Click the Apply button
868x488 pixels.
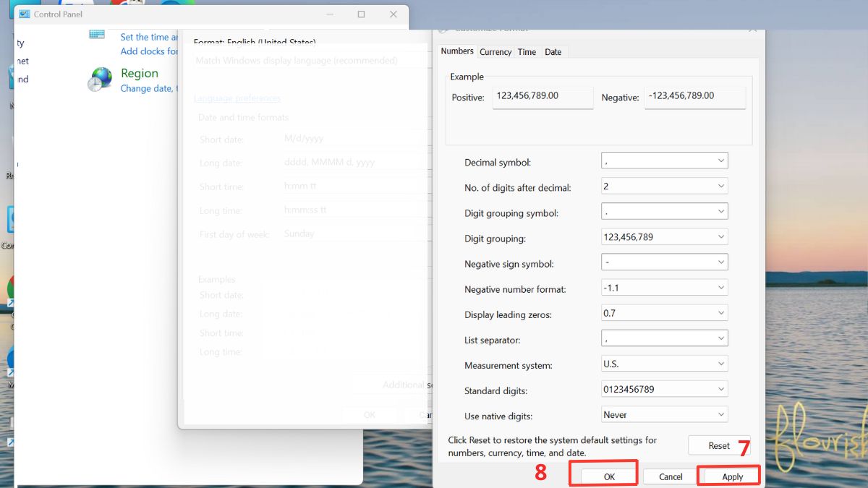[x=730, y=476]
